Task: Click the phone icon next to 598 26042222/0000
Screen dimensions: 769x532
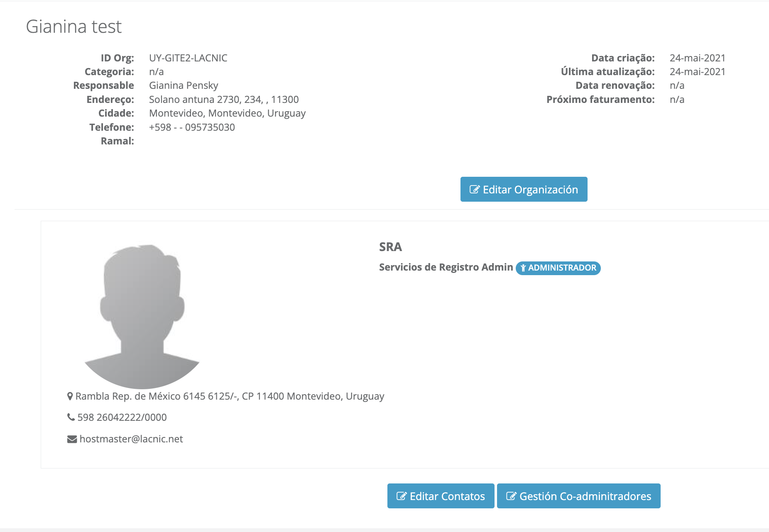Action: [71, 417]
